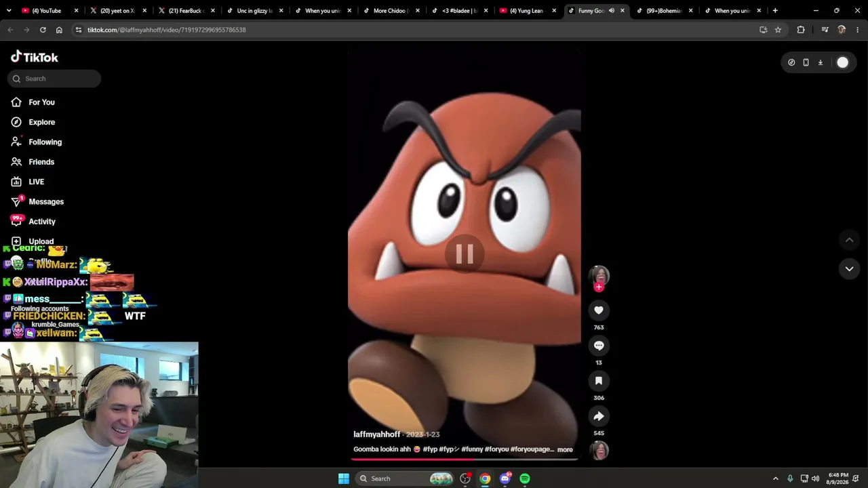
Task: Open the laffmyahhoff username link
Action: 376,434
